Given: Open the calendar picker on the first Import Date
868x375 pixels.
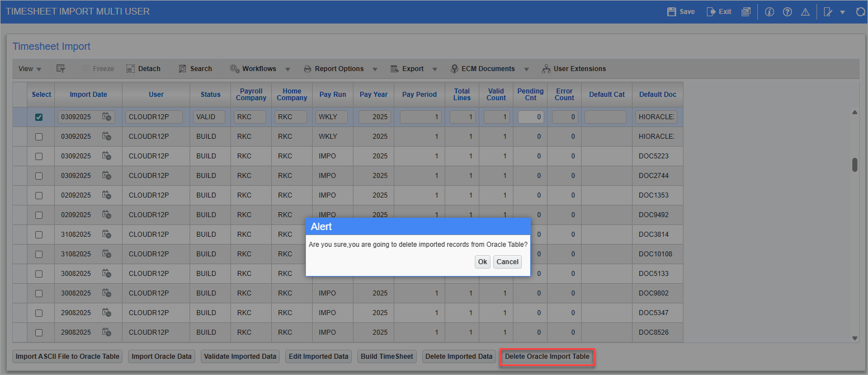Looking at the screenshot, I should [x=107, y=117].
